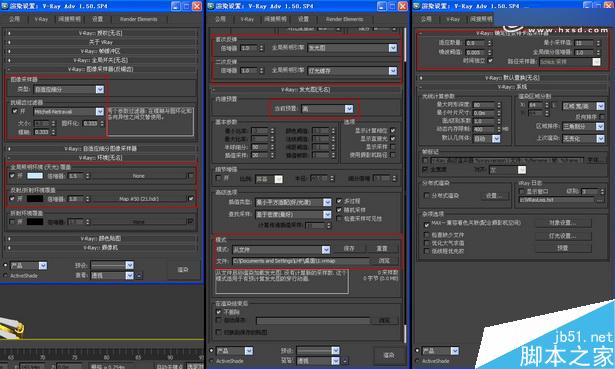Open Render Elements tab in left window

pos(138,19)
